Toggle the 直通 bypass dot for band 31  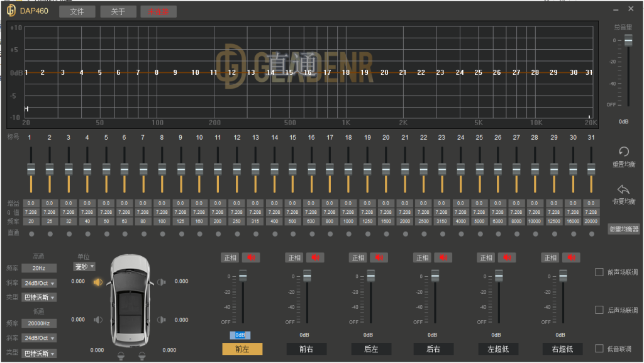coord(592,233)
